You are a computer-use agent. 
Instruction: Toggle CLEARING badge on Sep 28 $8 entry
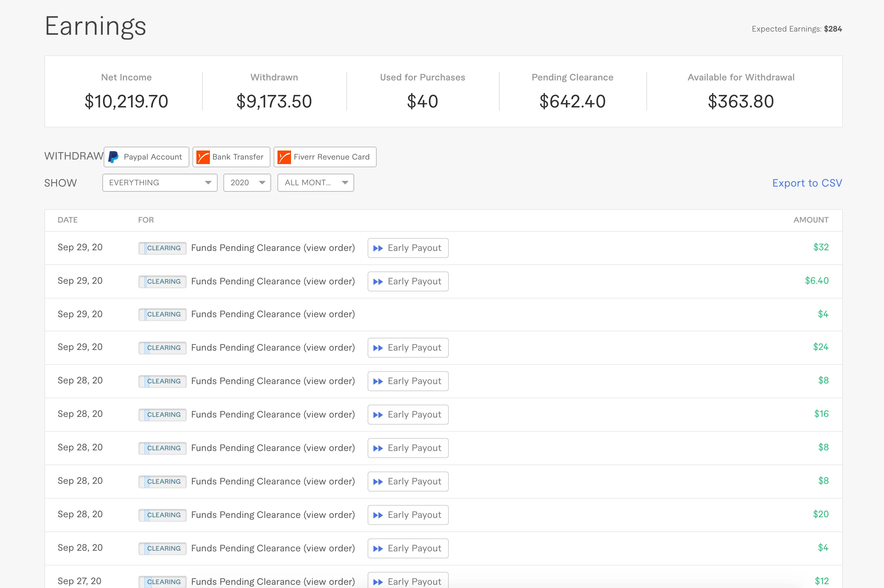coord(162,381)
